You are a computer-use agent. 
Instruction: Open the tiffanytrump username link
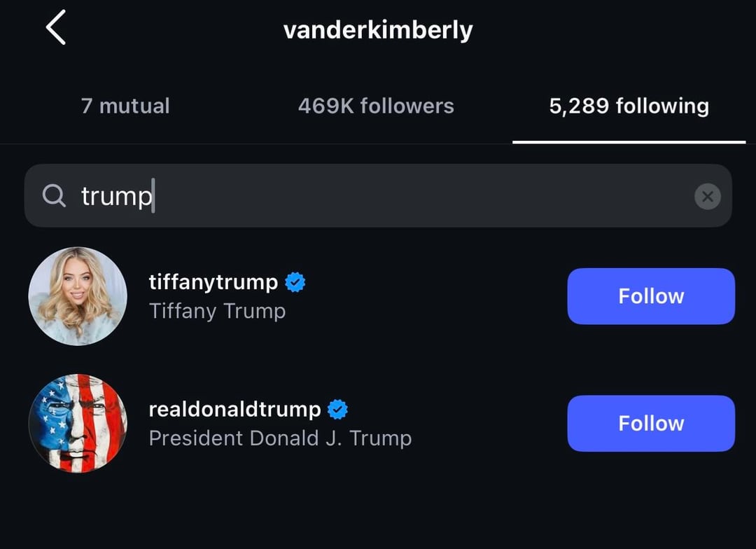pyautogui.click(x=213, y=282)
